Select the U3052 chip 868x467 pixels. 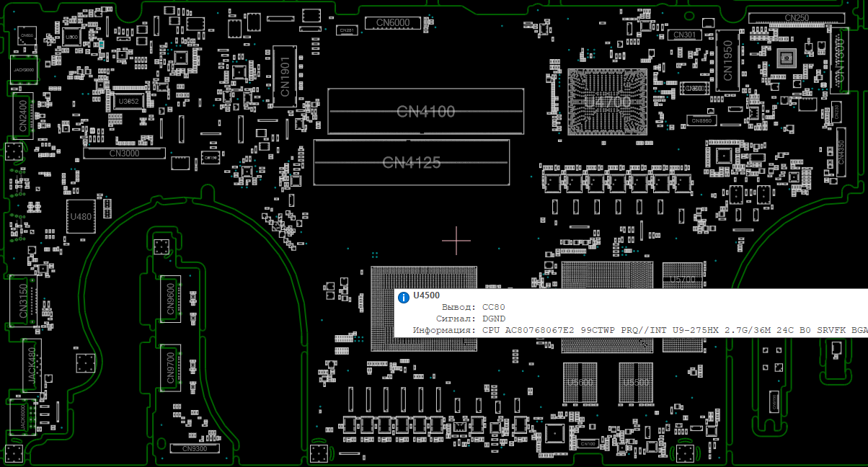click(129, 102)
